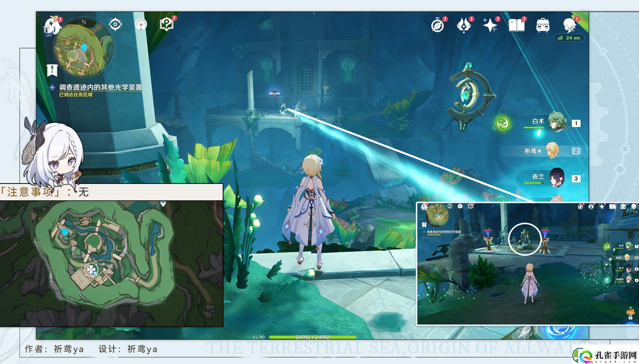Viewport: 639px width, 364px height.
Task: Click the question-mark tutorial icon in inset screenshot
Action: [471, 206]
